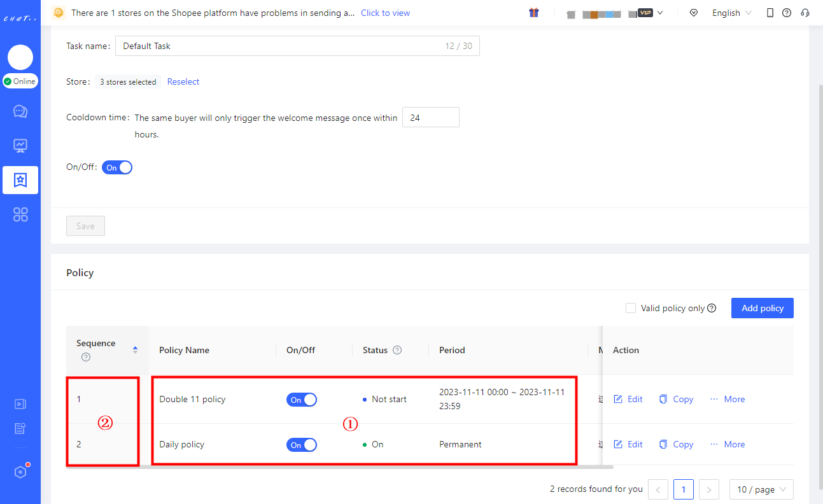Click the Task name input field
Screen dimensions: 823x504
click(x=297, y=46)
